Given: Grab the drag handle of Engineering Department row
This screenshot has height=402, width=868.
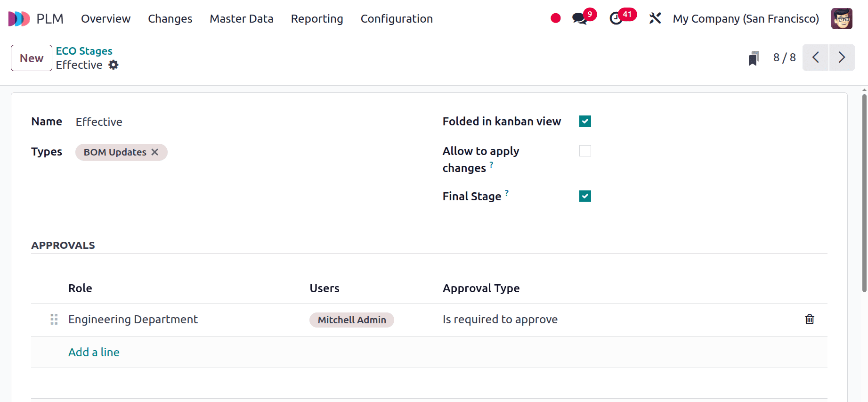Looking at the screenshot, I should (54, 320).
